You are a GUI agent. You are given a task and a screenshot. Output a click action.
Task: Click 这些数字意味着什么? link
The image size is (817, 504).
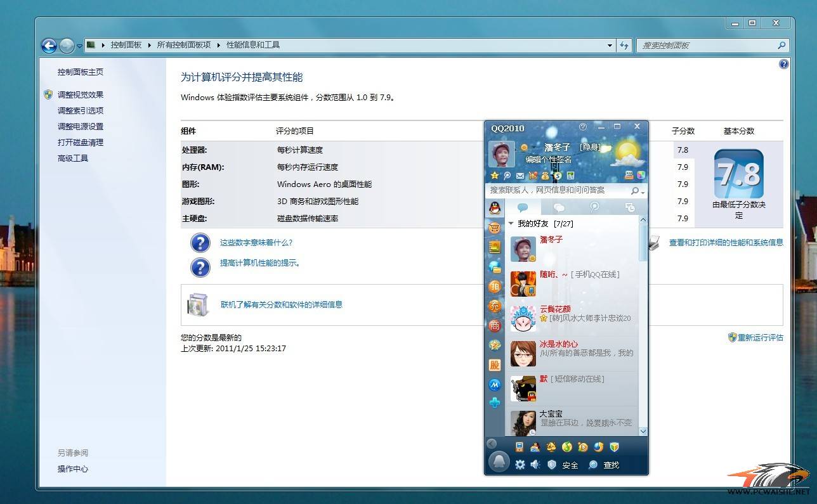pos(256,242)
